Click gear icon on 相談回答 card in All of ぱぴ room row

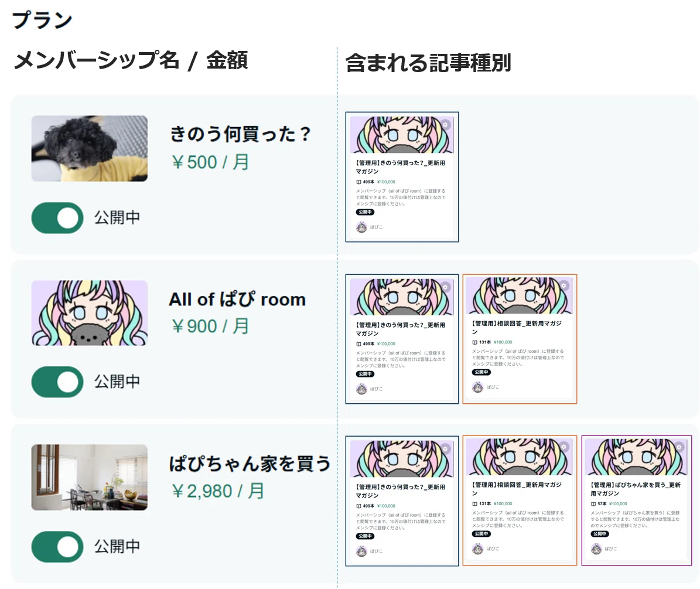tap(564, 285)
